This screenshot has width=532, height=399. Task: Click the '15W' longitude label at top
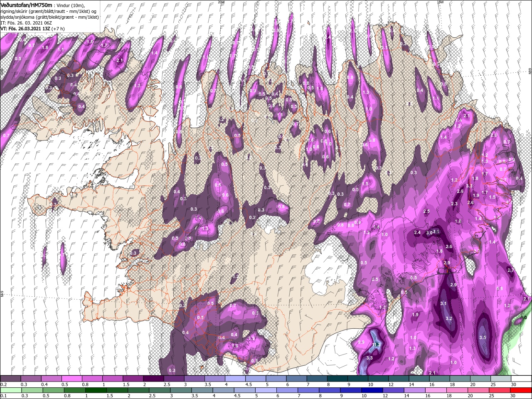[x=440, y=2]
